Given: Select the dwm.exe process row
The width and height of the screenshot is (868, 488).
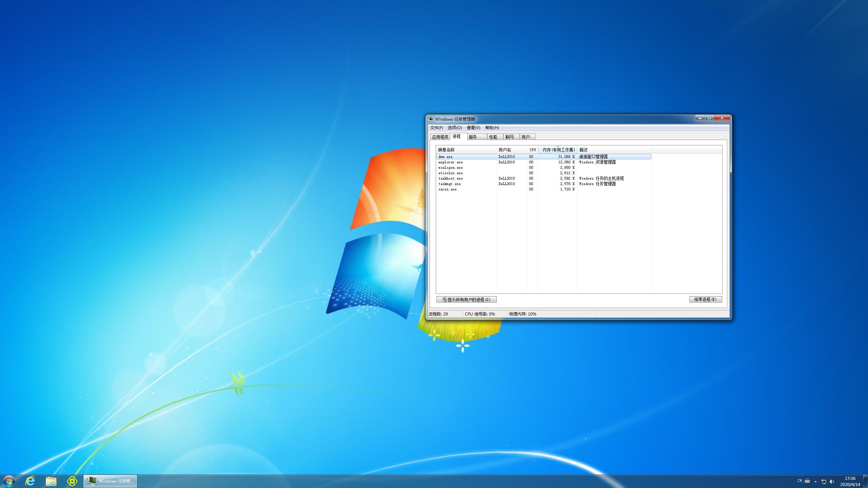Looking at the screenshot, I should click(x=544, y=157).
